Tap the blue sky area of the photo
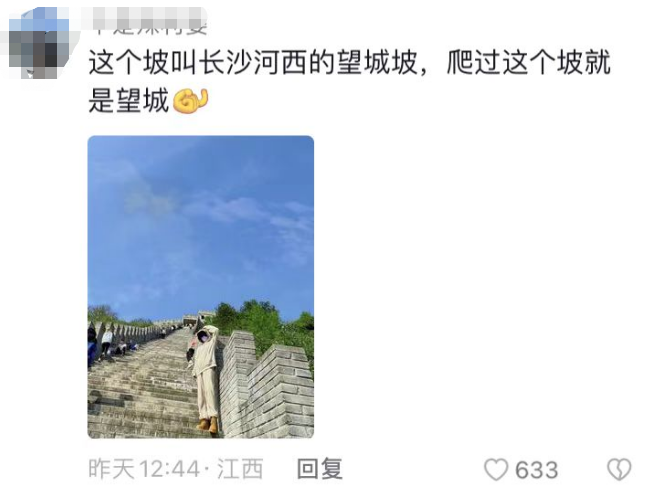The width and height of the screenshot is (650, 493). (x=201, y=220)
